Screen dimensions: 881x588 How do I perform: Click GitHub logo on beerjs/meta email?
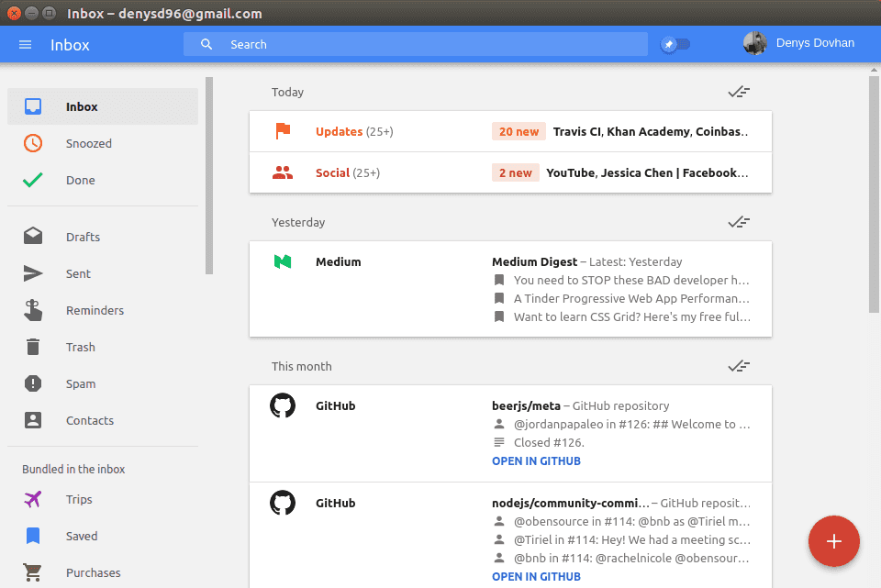pyautogui.click(x=283, y=405)
